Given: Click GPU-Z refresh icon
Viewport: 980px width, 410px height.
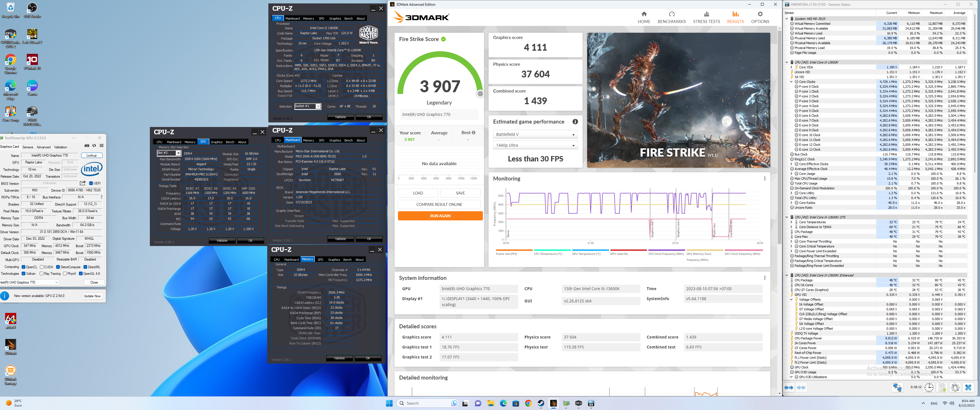Looking at the screenshot, I should 94,146.
